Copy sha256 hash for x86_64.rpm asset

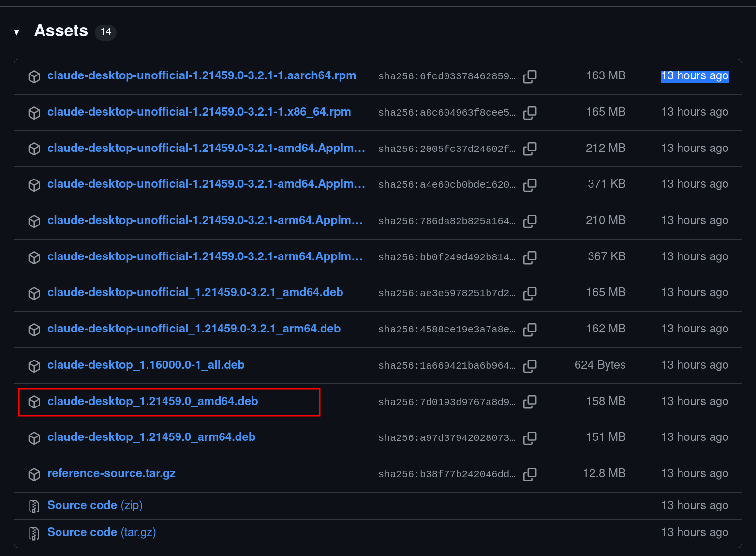[530, 113]
